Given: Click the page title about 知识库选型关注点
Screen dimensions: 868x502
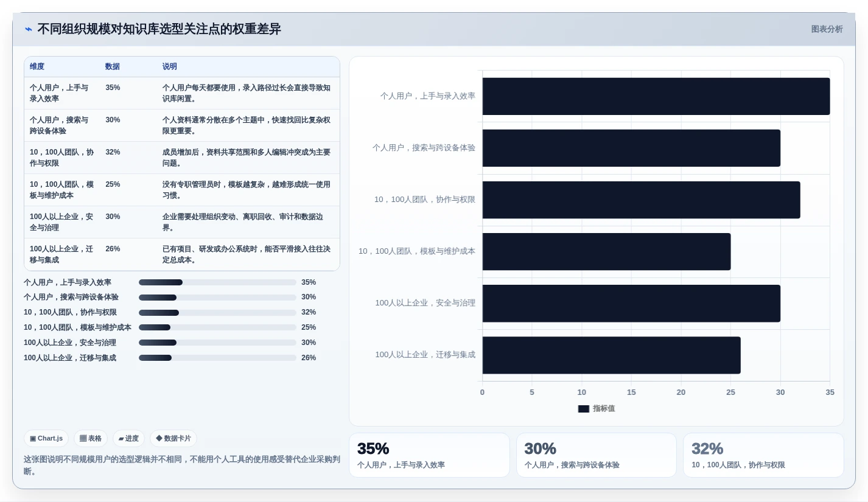Looking at the screenshot, I should click(x=159, y=29).
